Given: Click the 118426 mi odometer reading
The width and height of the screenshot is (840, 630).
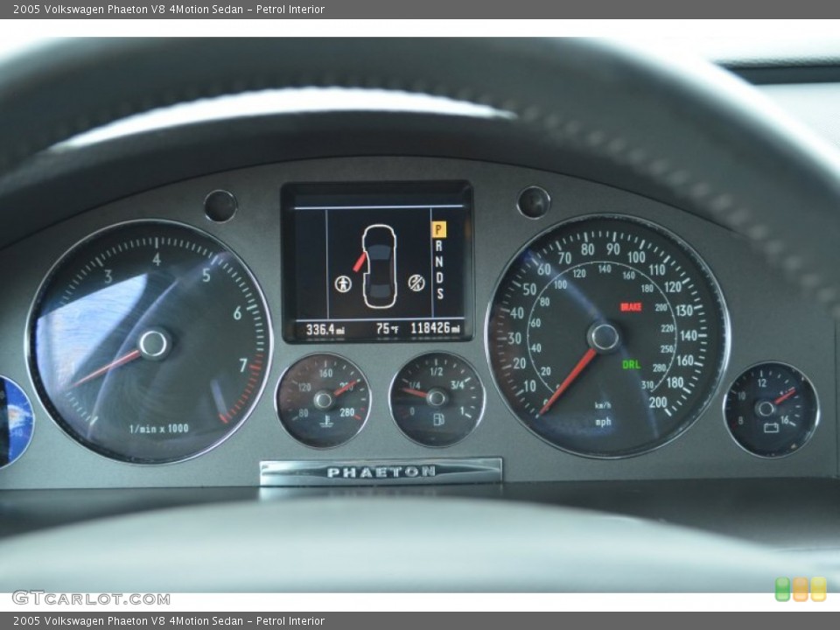Looking at the screenshot, I should 436,328.
